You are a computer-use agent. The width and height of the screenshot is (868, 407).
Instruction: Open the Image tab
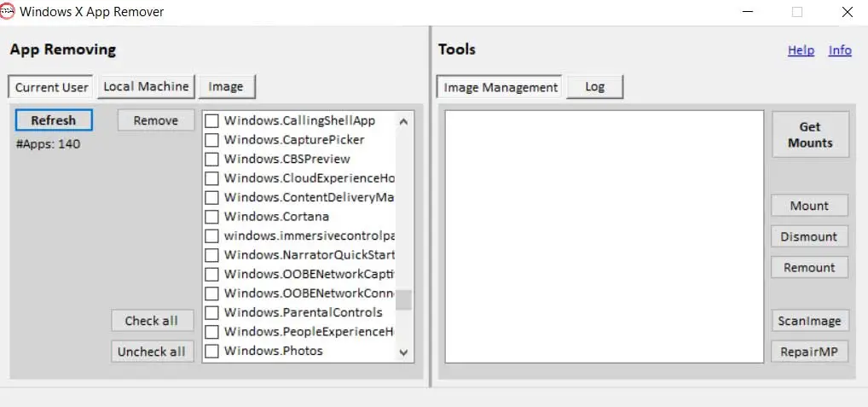pos(226,86)
